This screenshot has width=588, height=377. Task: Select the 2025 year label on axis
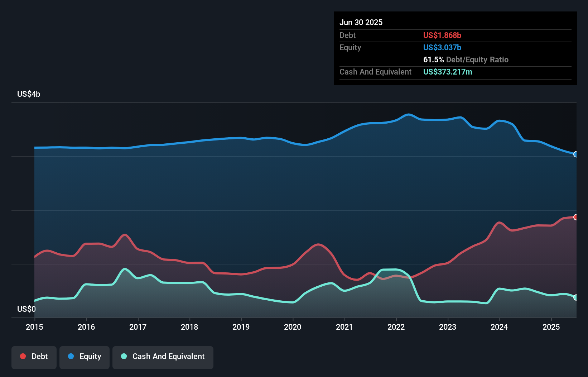click(x=551, y=327)
